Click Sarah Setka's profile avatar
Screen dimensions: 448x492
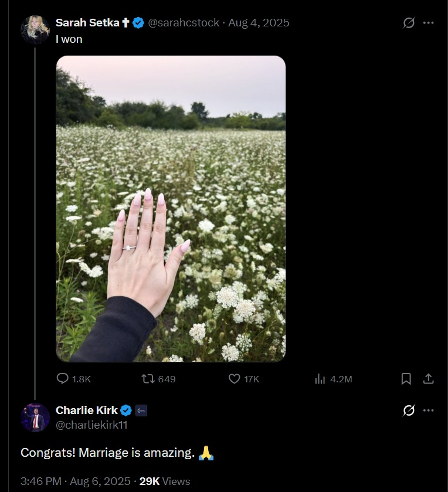tap(35, 29)
